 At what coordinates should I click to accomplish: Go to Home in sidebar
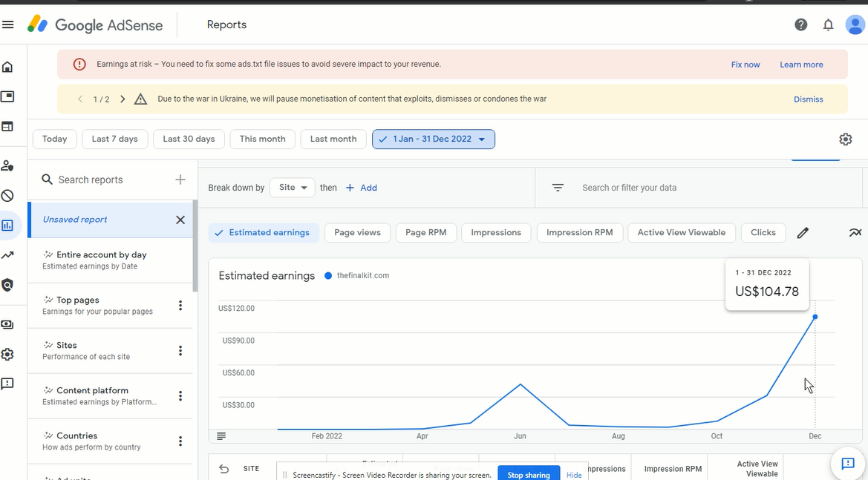pos(7,67)
